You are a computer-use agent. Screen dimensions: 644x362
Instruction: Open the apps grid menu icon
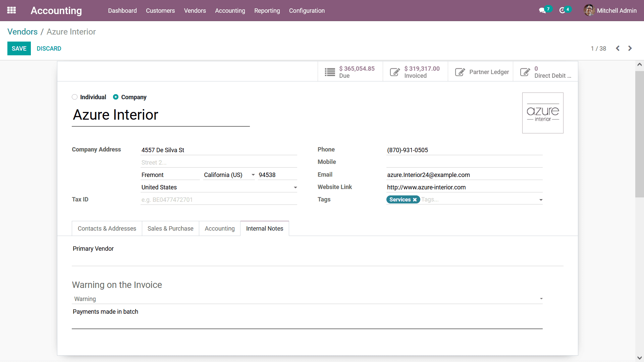[x=11, y=10]
